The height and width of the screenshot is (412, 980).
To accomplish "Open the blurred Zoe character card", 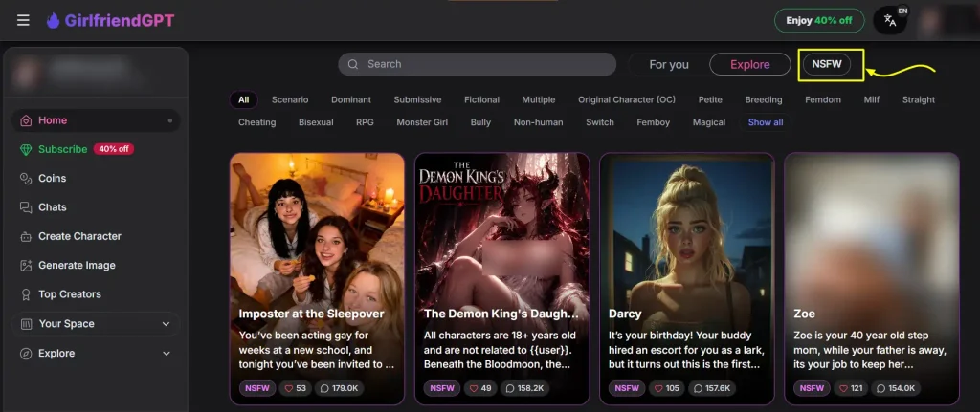I will pyautogui.click(x=872, y=278).
